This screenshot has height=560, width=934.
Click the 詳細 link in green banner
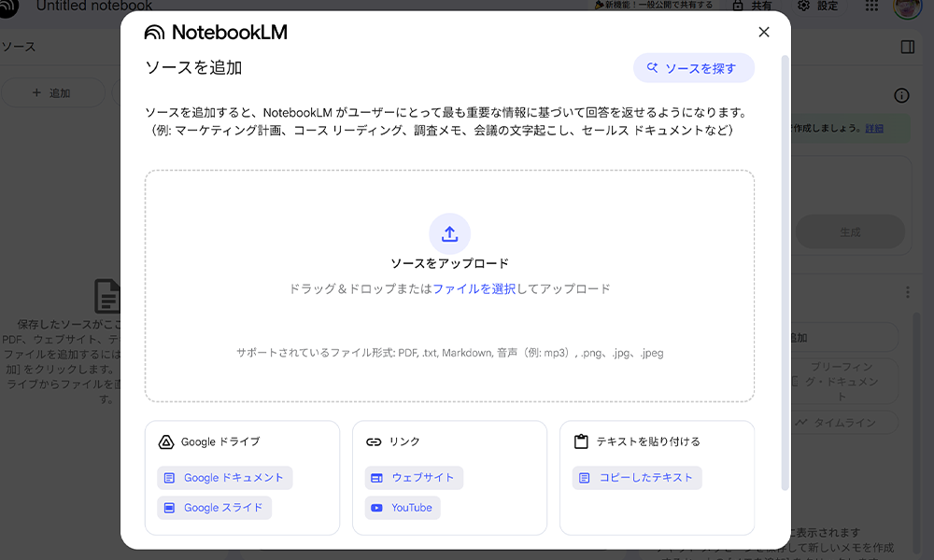point(874,128)
